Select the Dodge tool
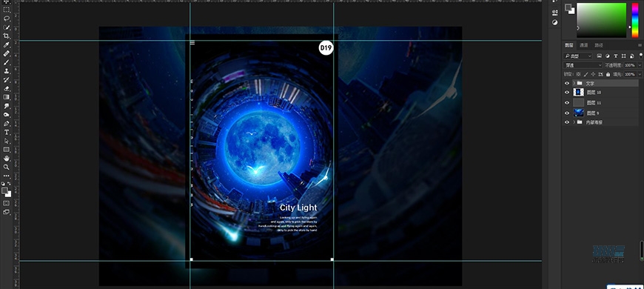The height and width of the screenshot is (289, 644). pyautogui.click(x=7, y=115)
